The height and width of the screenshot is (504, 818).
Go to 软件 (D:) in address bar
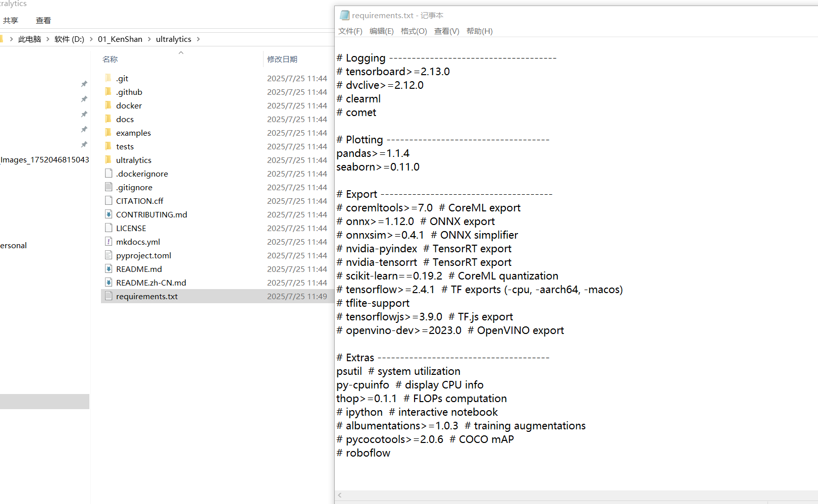coord(69,39)
